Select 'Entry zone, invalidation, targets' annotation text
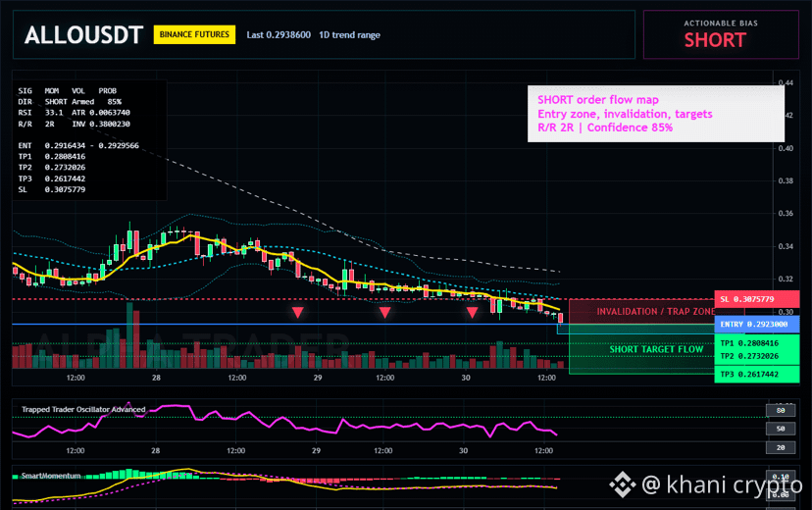812x510 pixels. click(x=625, y=114)
